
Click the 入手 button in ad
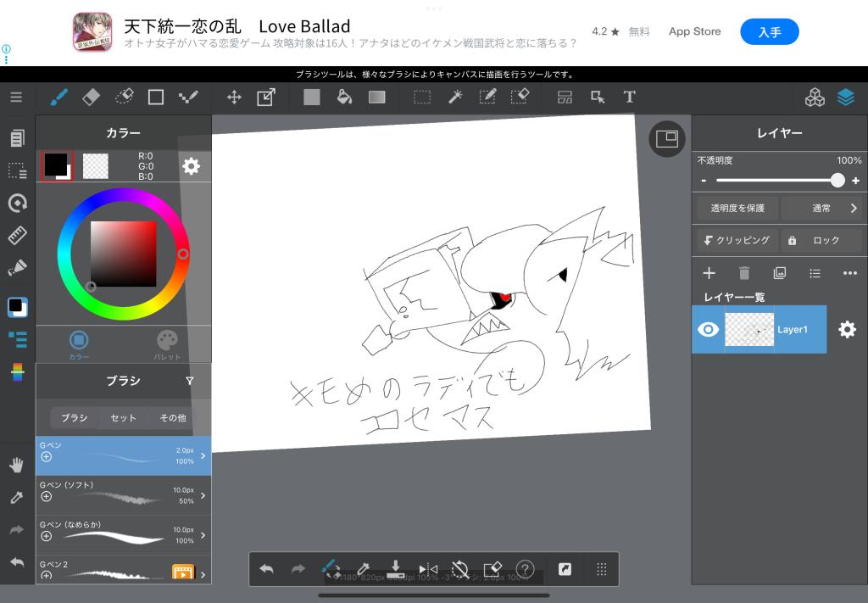(x=769, y=32)
